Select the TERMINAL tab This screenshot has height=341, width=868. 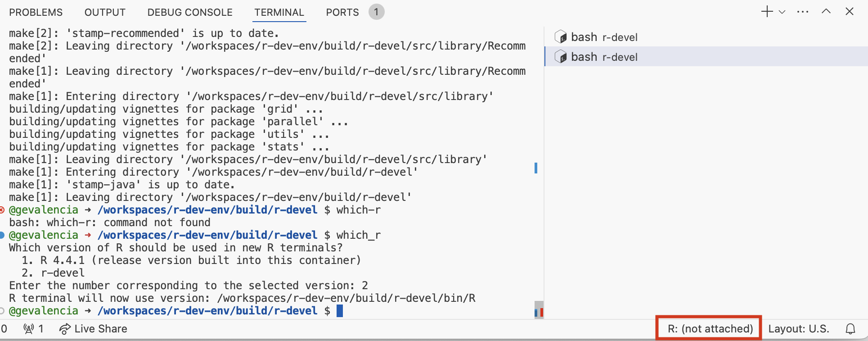pos(279,12)
